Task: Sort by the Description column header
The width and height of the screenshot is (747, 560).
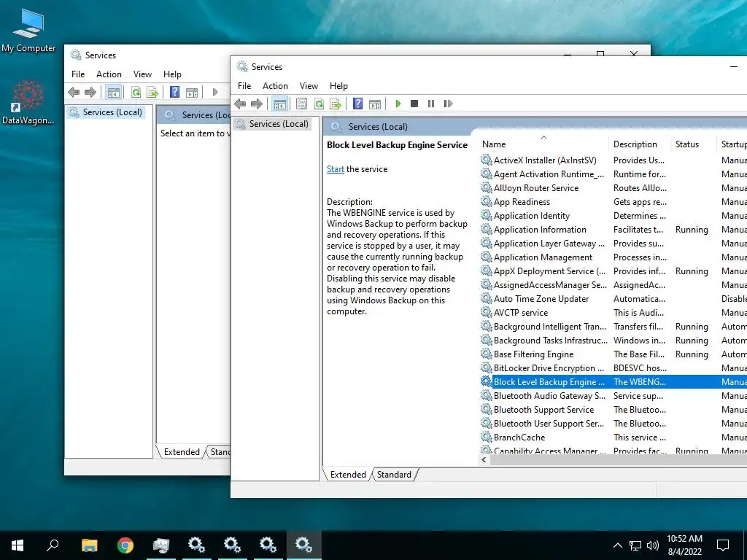Action: (x=639, y=144)
